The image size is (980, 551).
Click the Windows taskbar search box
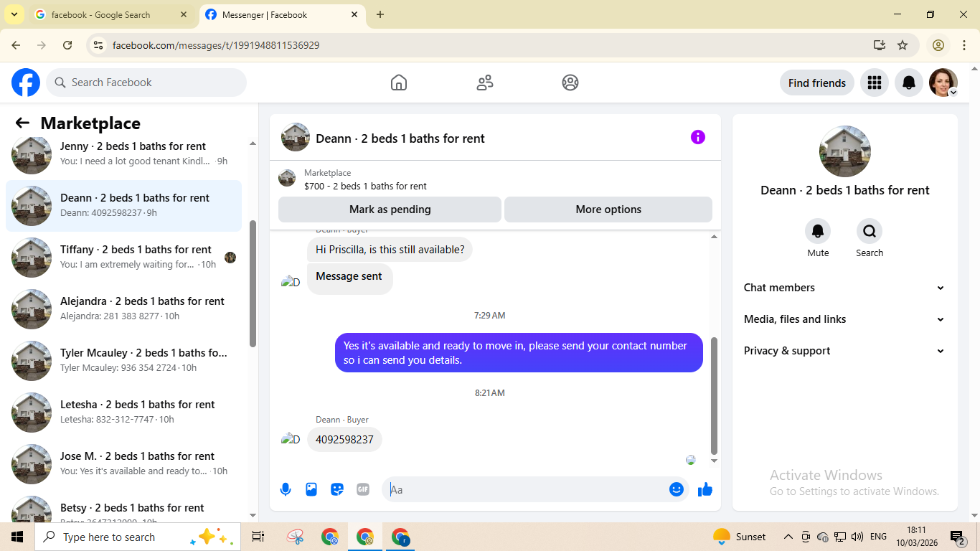point(138,537)
